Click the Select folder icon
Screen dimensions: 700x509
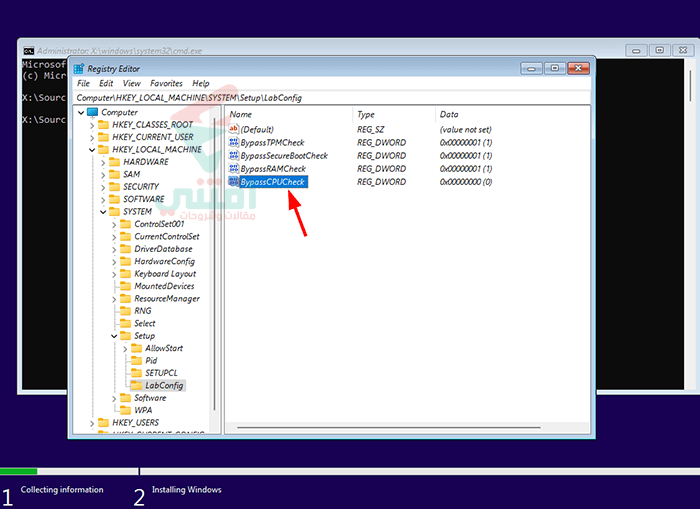tap(126, 324)
